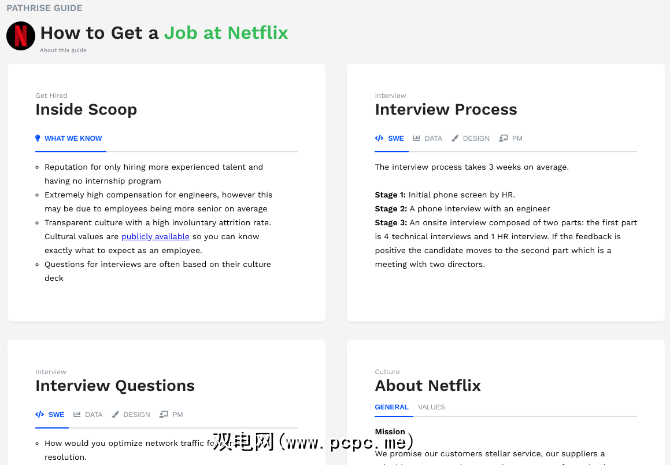Screen dimensions: 670x465
Task: Select the DESIGN pencil icon under Interview Process
Action: [x=455, y=138]
